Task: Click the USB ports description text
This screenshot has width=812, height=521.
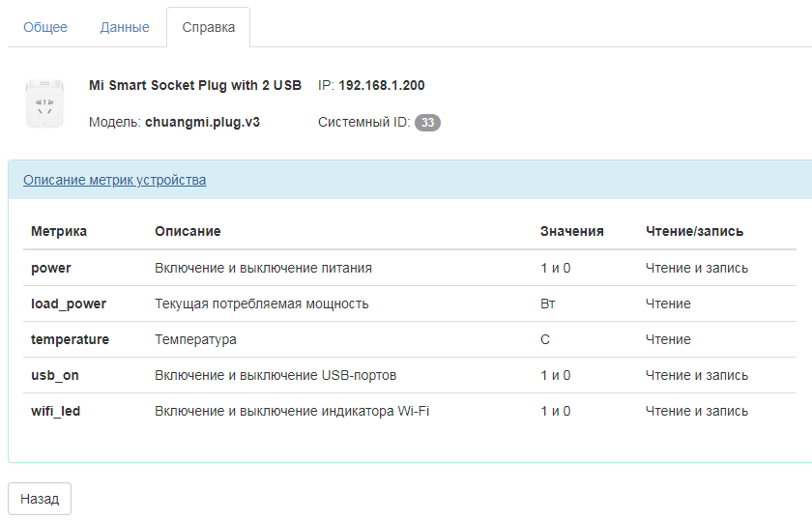Action: 275,375
